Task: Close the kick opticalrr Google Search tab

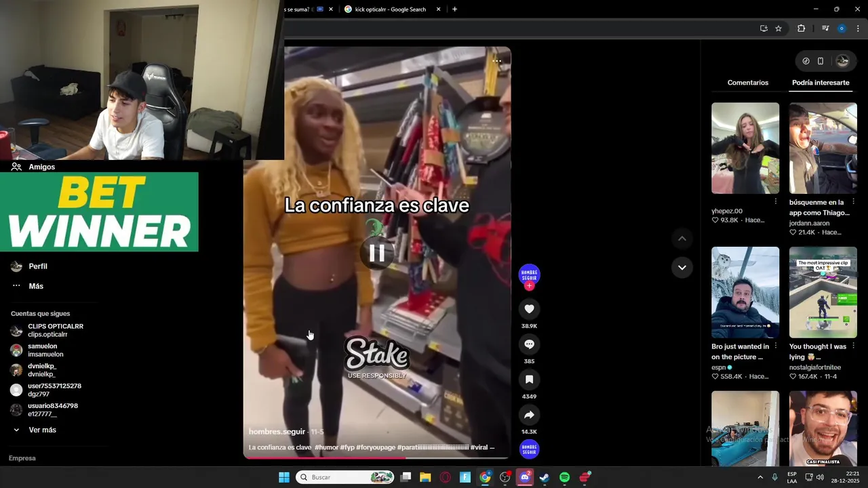Action: (x=438, y=9)
